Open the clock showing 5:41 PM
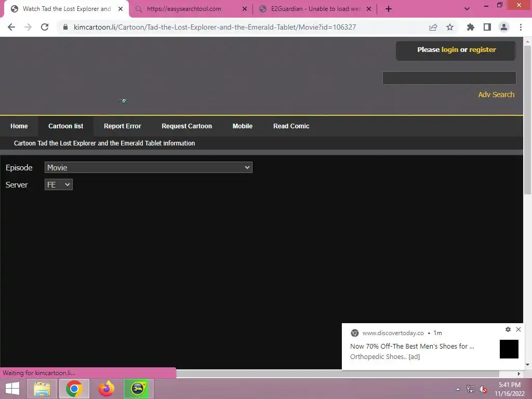 point(509,389)
